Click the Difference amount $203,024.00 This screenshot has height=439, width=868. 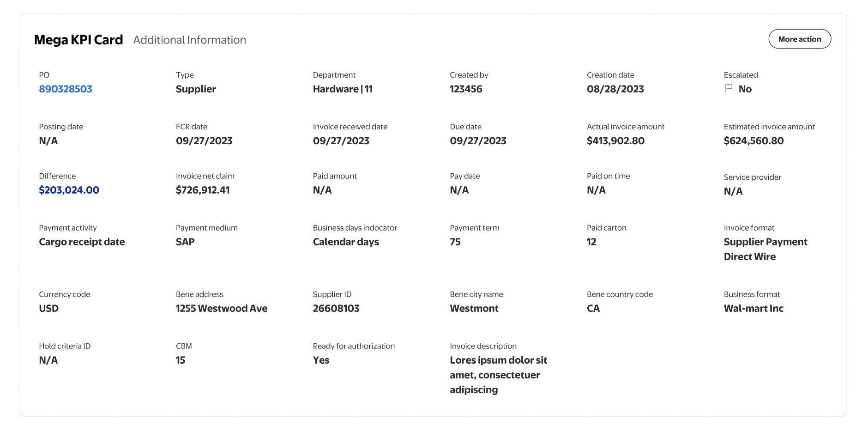pos(69,190)
